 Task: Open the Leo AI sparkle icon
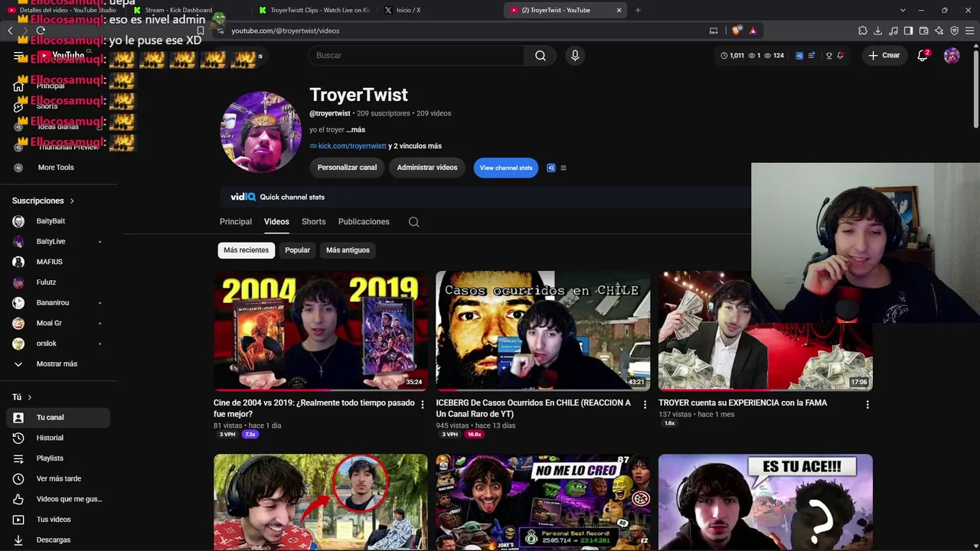939,31
